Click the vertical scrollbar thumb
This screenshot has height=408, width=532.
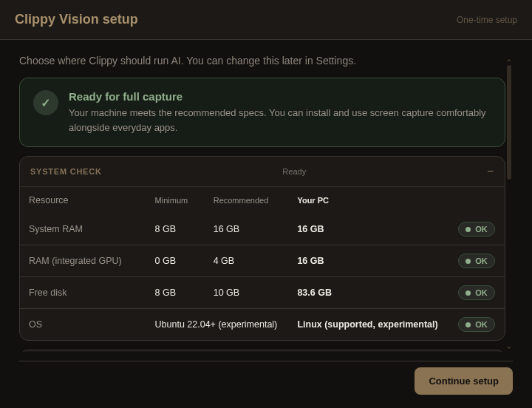(509, 122)
